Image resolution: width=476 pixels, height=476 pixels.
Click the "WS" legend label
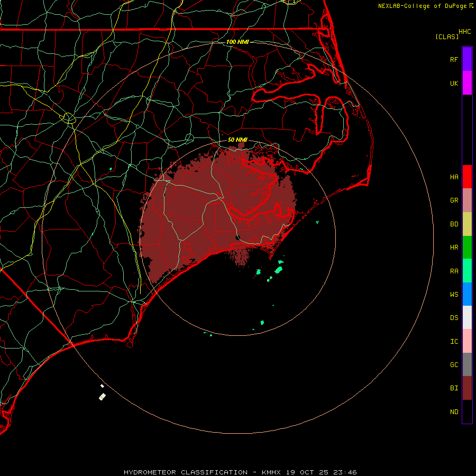tap(454, 294)
